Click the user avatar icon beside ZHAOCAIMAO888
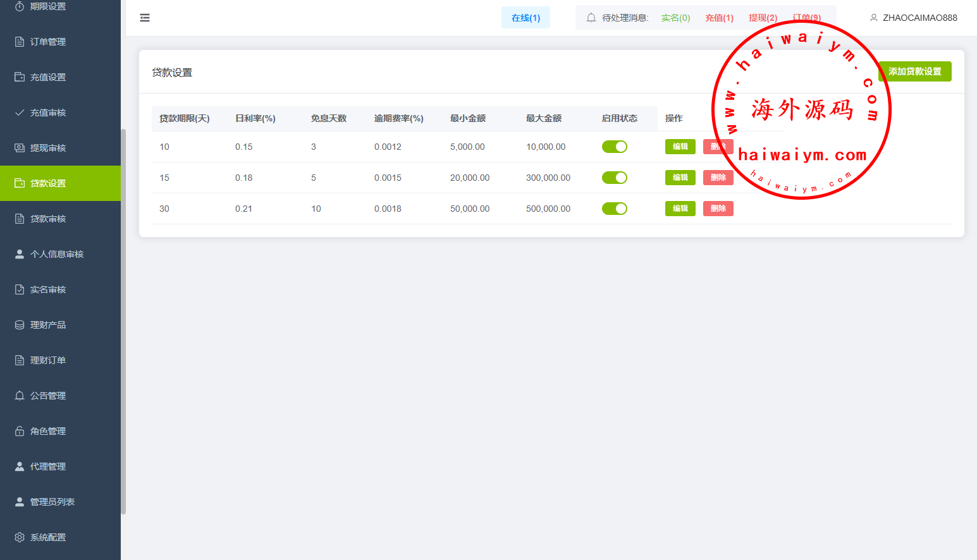This screenshot has width=977, height=560. 874,18
